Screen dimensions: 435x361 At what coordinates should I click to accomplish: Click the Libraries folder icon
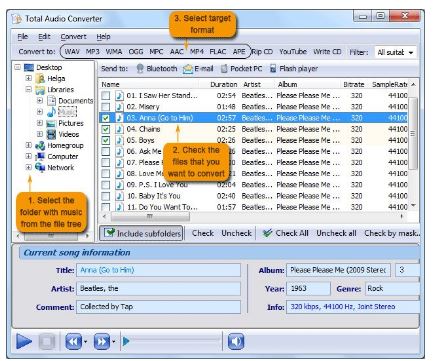click(x=40, y=90)
